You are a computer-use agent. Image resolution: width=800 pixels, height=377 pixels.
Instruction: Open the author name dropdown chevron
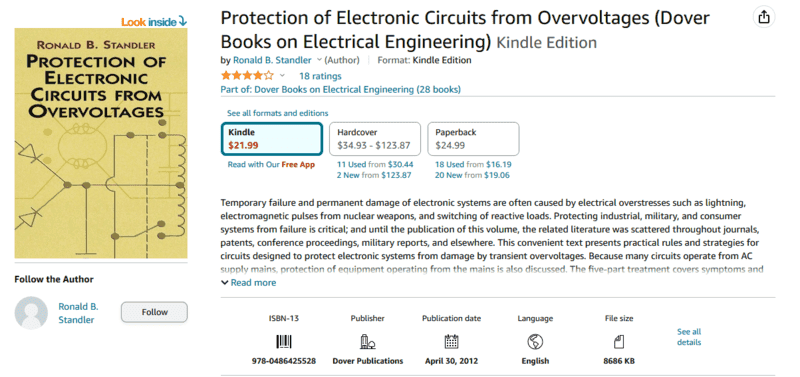[x=319, y=60]
